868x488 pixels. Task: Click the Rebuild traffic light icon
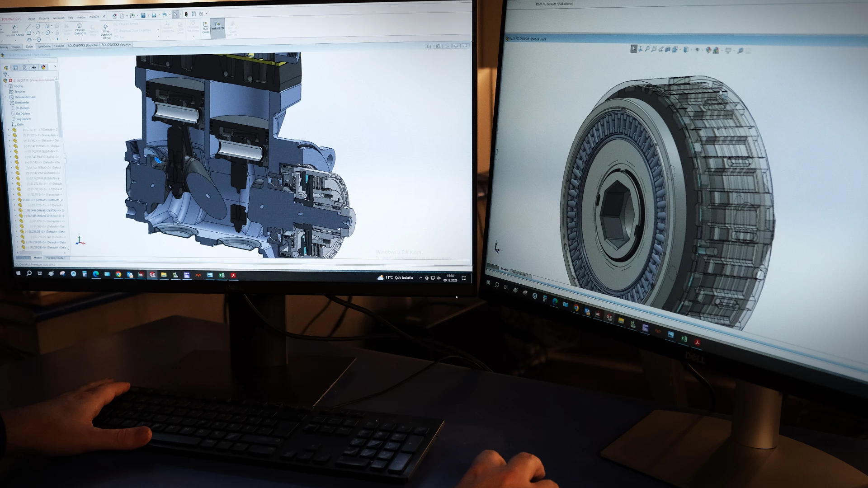[186, 14]
